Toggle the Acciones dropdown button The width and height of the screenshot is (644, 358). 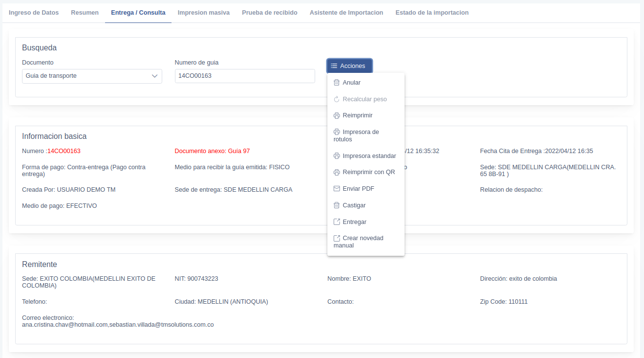pos(349,66)
